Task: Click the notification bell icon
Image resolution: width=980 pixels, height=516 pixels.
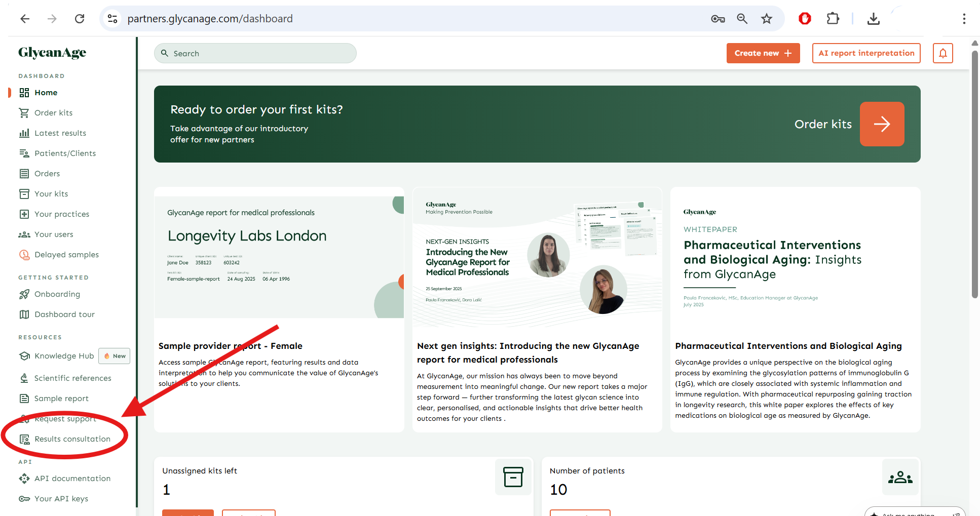Action: tap(943, 53)
